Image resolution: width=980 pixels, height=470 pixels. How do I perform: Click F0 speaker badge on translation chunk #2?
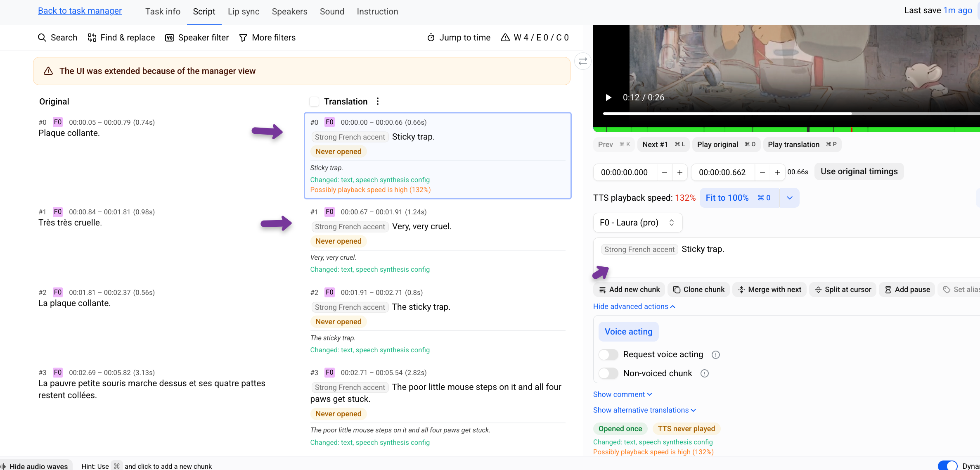click(329, 292)
